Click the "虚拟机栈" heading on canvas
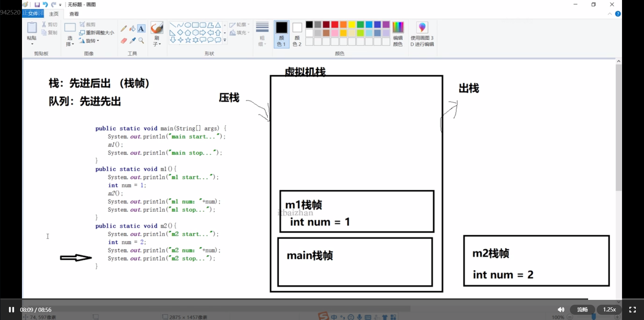 [x=305, y=72]
